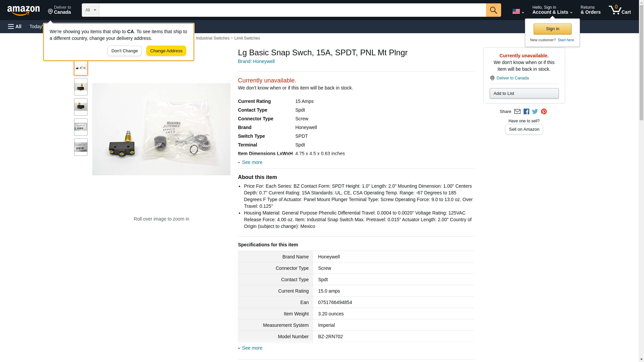Open the search category All dropdown

coord(90,10)
